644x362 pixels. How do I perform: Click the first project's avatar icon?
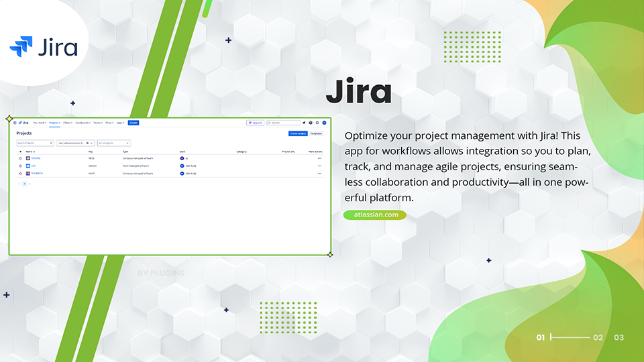[28, 158]
